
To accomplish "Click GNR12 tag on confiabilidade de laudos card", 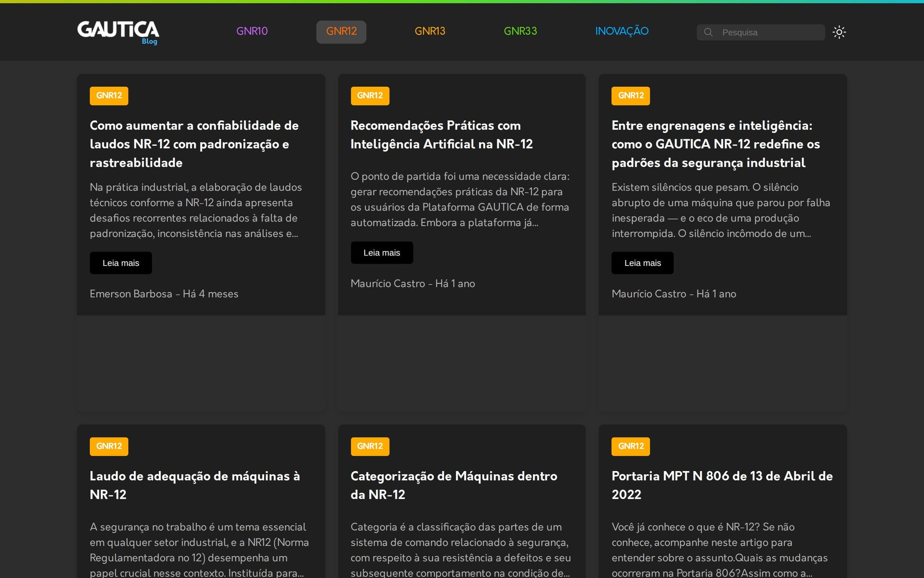I will click(x=109, y=96).
